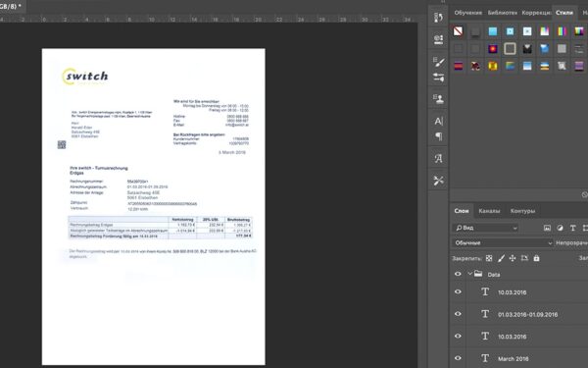Select the March 2016 layer name
588x368 pixels.
513,358
